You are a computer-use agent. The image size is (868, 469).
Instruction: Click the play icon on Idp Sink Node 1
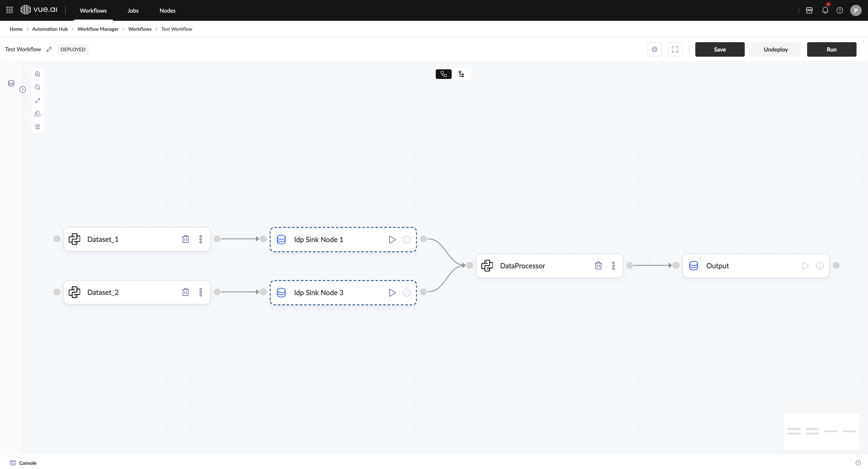coord(392,240)
